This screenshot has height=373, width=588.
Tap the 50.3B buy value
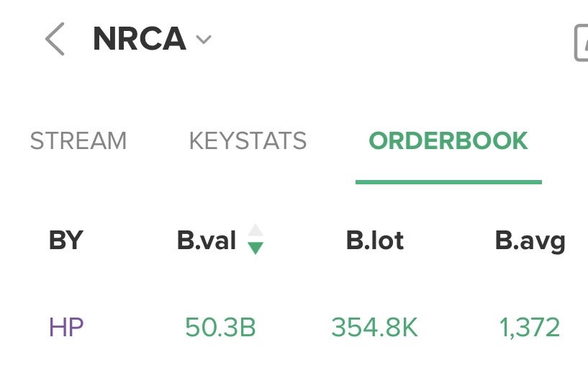pos(220,328)
